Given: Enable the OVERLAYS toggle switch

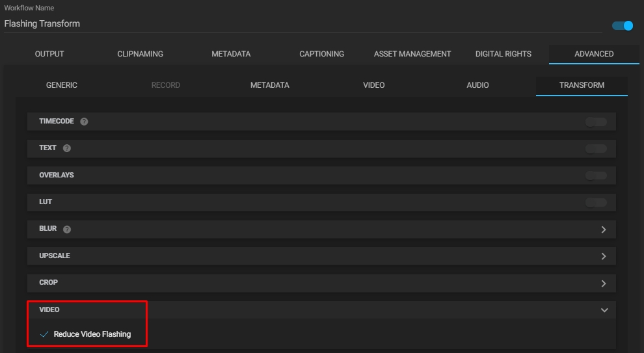Looking at the screenshot, I should pos(595,176).
